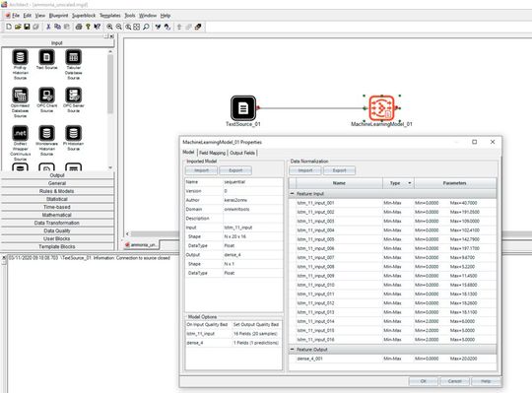
Task: Click Export under Imported Model
Action: coord(235,170)
